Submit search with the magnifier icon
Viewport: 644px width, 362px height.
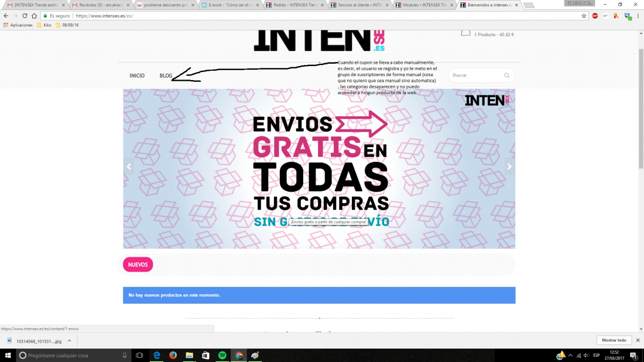click(507, 75)
